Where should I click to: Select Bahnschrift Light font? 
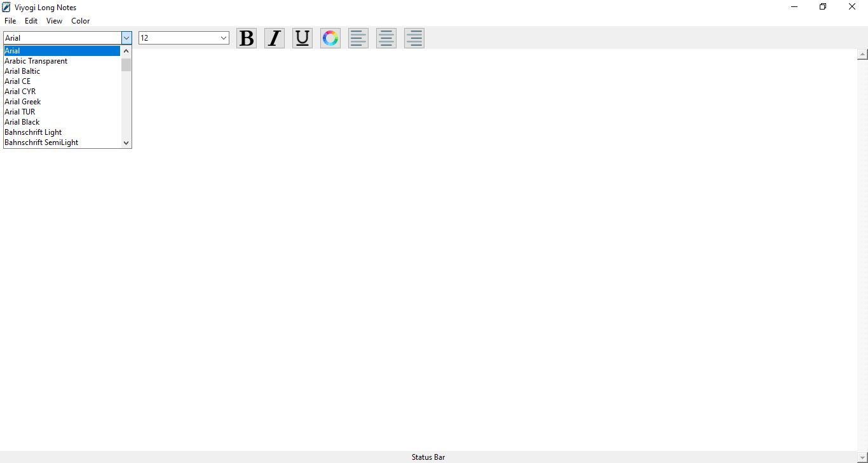(x=62, y=132)
